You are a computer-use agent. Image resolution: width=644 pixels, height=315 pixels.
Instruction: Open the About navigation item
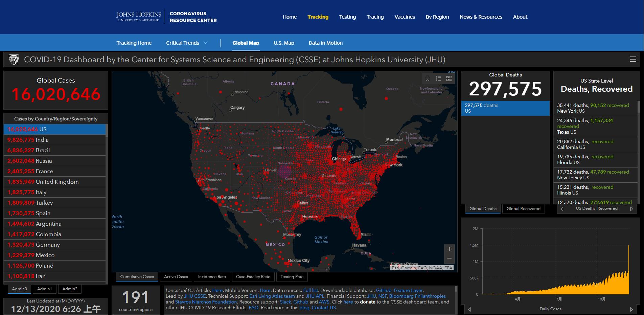click(x=520, y=17)
